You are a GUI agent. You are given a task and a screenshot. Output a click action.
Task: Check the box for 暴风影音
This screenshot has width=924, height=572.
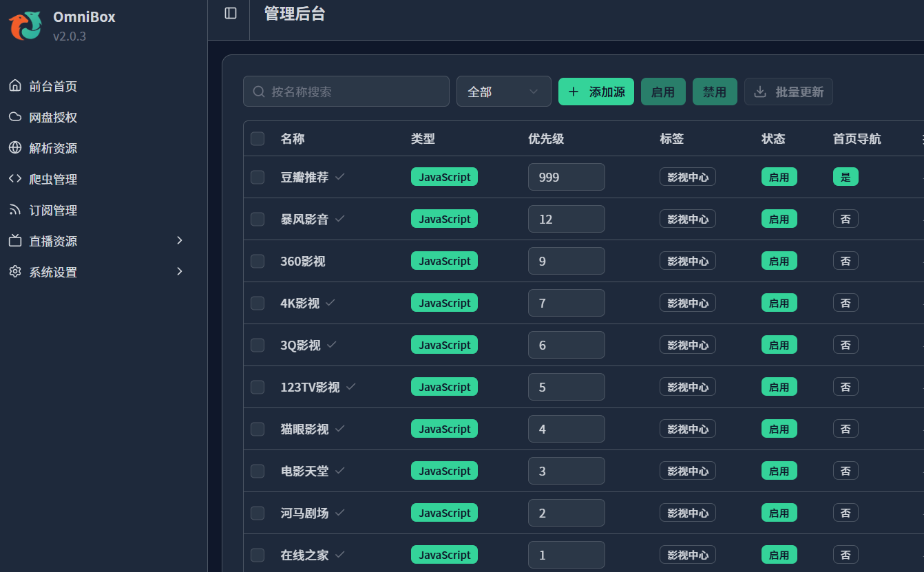coord(258,219)
